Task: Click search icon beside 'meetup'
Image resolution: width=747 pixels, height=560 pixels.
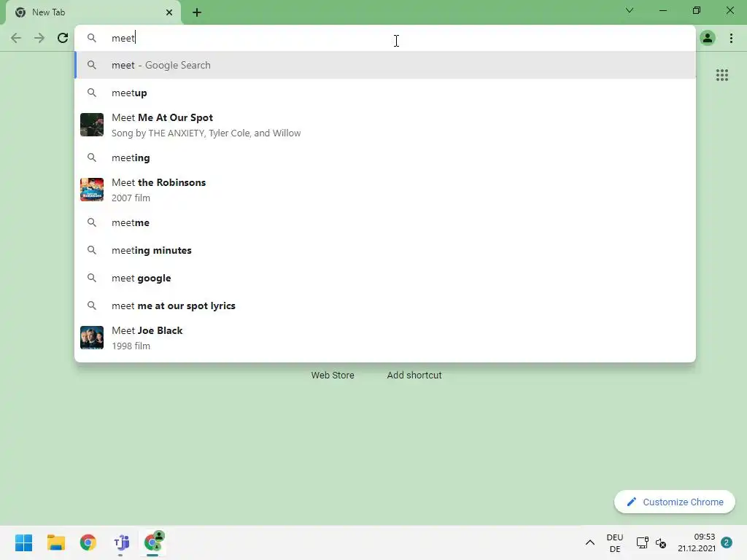Action: point(92,93)
